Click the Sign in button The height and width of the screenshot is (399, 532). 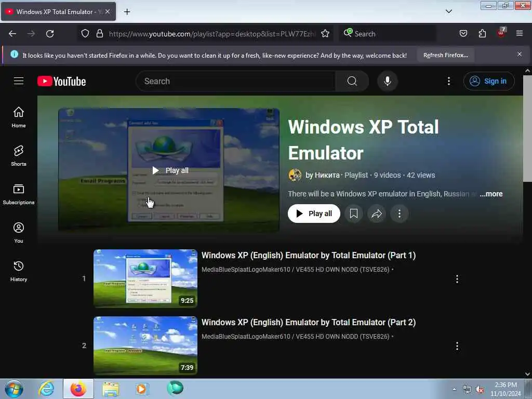[x=489, y=81]
